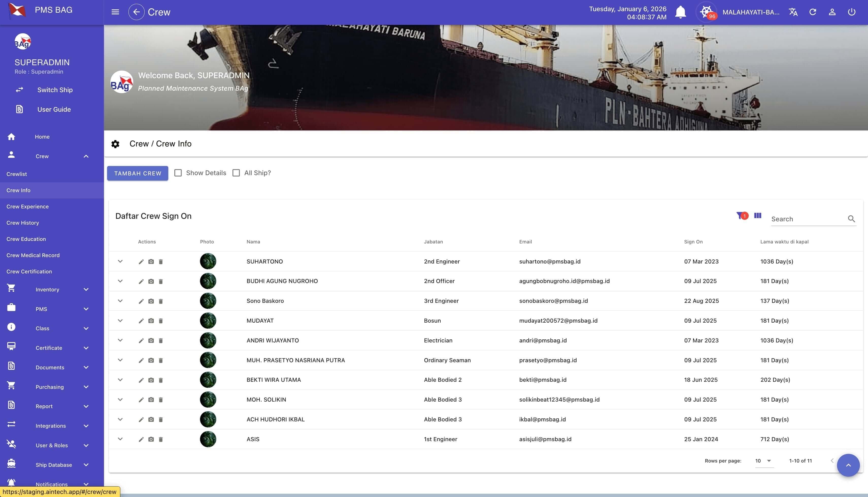Select the language translation icon
The image size is (868, 497).
click(793, 12)
